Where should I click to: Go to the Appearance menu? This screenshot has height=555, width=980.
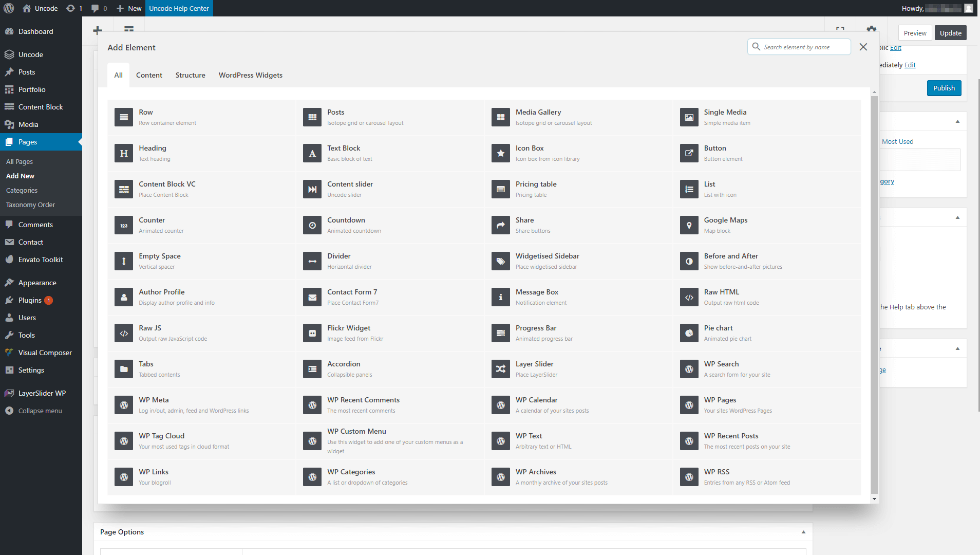[41, 283]
